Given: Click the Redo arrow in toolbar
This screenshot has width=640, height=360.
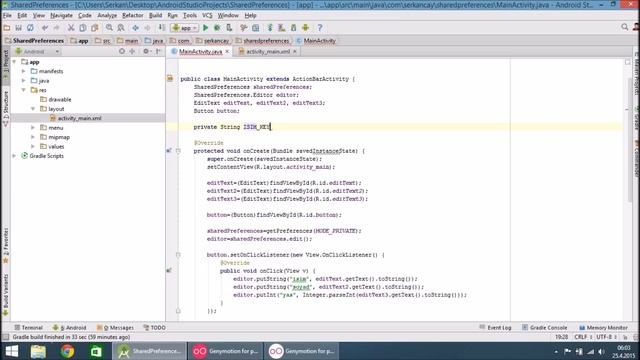Looking at the screenshot, I should point(56,28).
